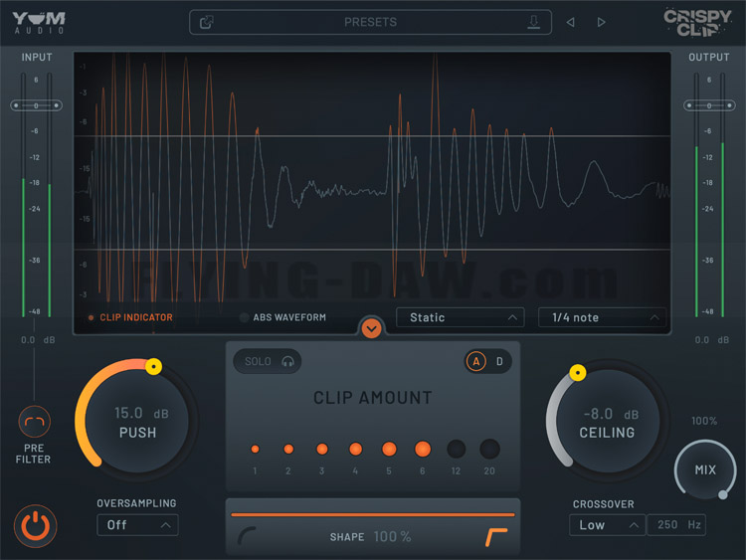Screen dimensions: 746x560
Task: Click the Ceiling knob yellow handle
Action: pos(578,373)
